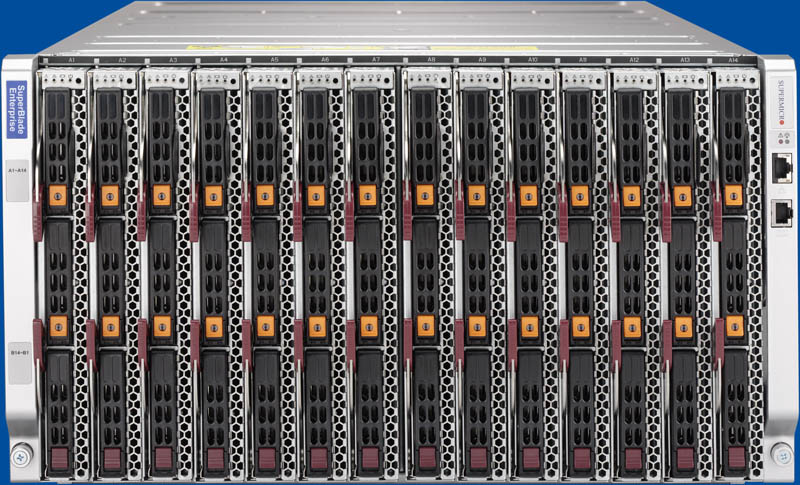The width and height of the screenshot is (800, 485).
Task: Click the right chassis thumbscrew
Action: pos(782,454)
